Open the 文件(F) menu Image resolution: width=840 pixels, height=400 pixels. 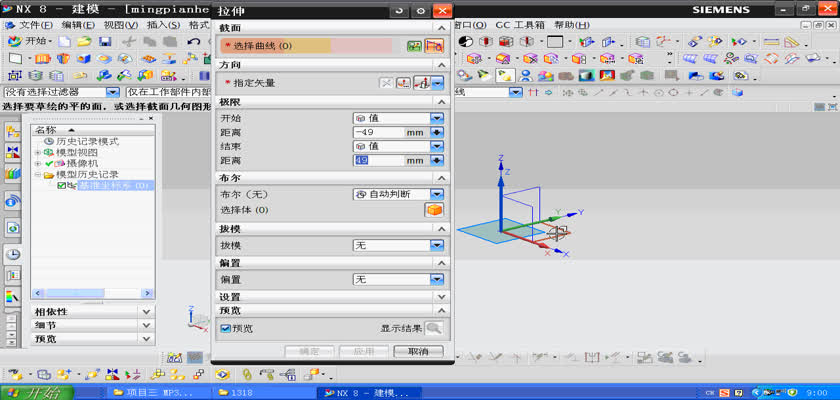click(x=35, y=25)
